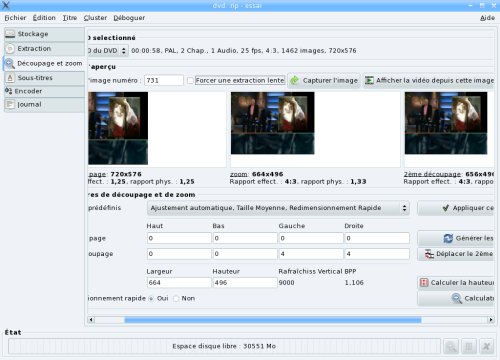Click Calculer la hauteur icon button

(x=456, y=283)
